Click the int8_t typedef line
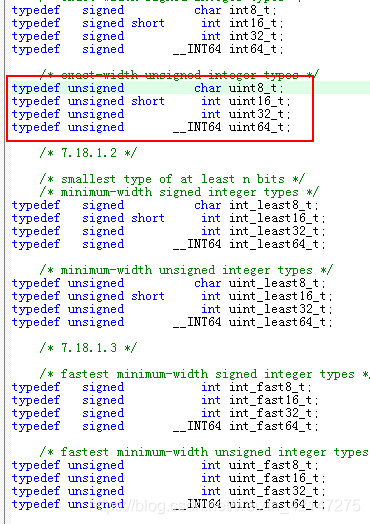This screenshot has height=524, width=370. coord(144,10)
